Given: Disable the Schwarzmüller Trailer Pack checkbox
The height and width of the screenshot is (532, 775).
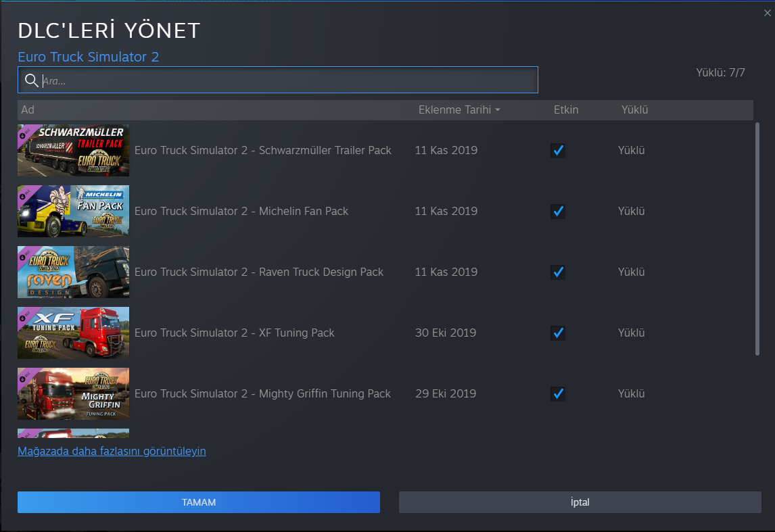Looking at the screenshot, I should 558,150.
